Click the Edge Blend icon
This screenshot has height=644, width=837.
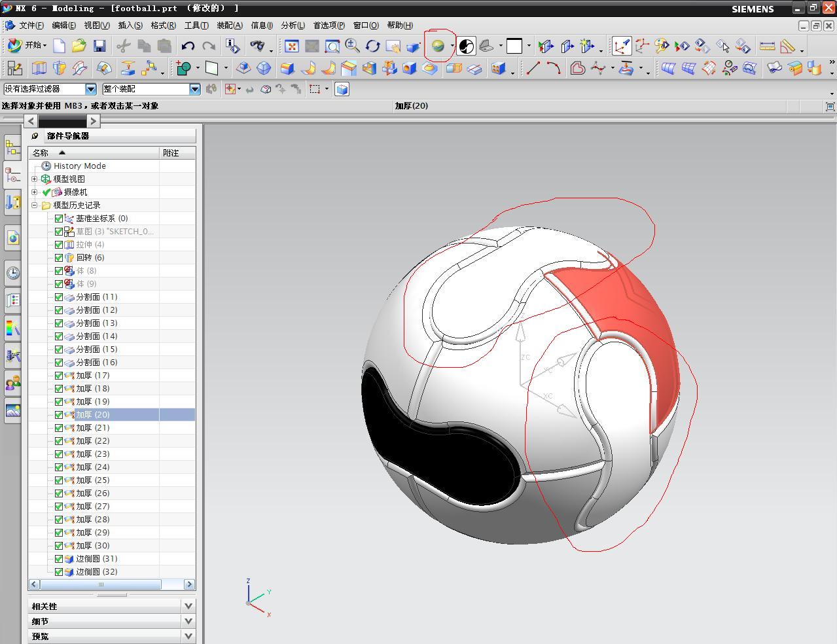pos(287,68)
